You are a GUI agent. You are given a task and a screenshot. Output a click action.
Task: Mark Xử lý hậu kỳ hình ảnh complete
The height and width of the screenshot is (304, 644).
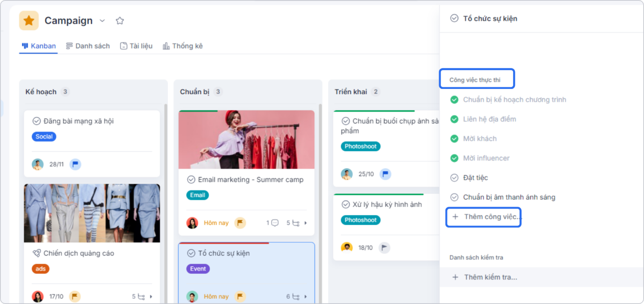pyautogui.click(x=346, y=205)
